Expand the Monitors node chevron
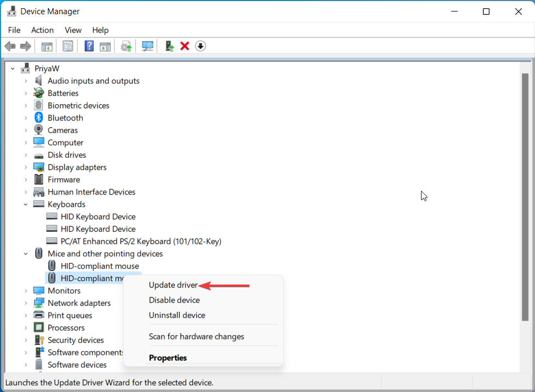 (x=26, y=291)
